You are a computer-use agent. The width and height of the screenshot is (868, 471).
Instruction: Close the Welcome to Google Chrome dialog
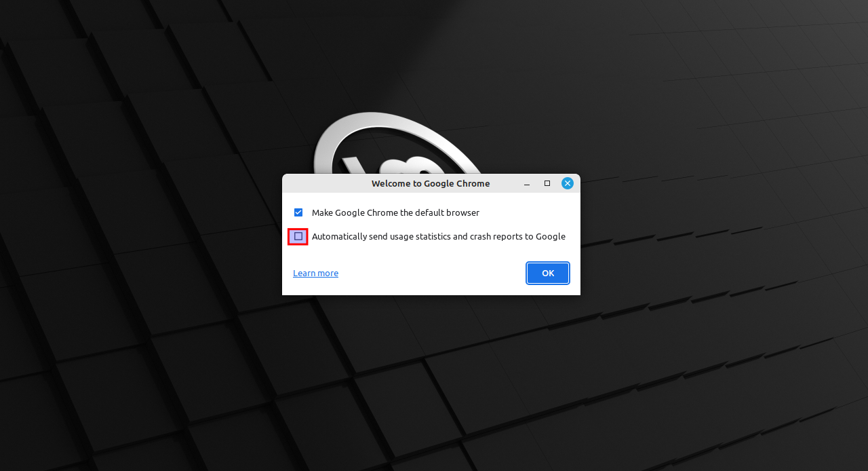coord(568,183)
